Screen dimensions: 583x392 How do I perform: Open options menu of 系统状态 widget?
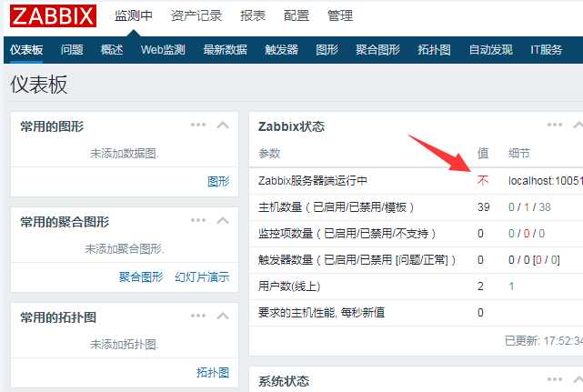click(555, 379)
